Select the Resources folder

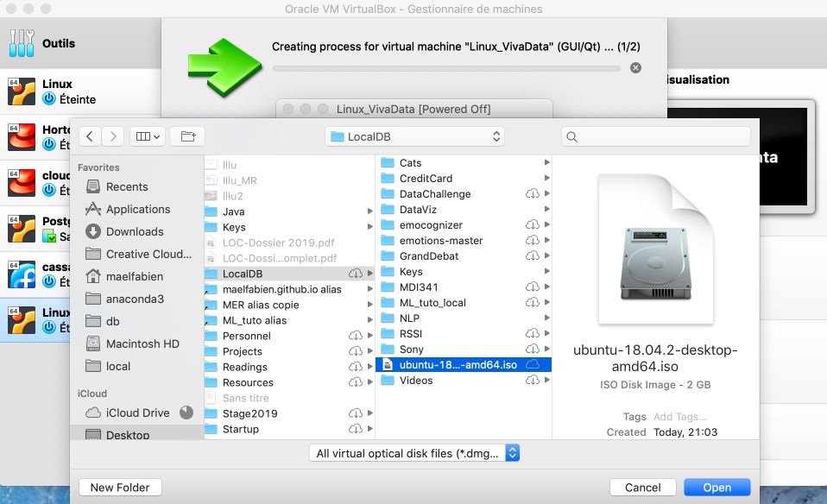[289, 382]
